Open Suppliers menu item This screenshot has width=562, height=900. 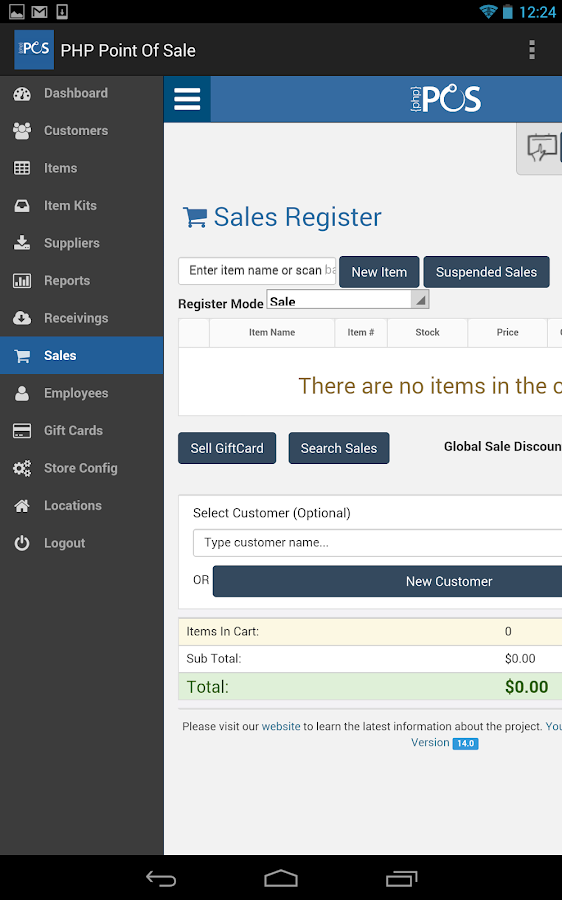[82, 243]
